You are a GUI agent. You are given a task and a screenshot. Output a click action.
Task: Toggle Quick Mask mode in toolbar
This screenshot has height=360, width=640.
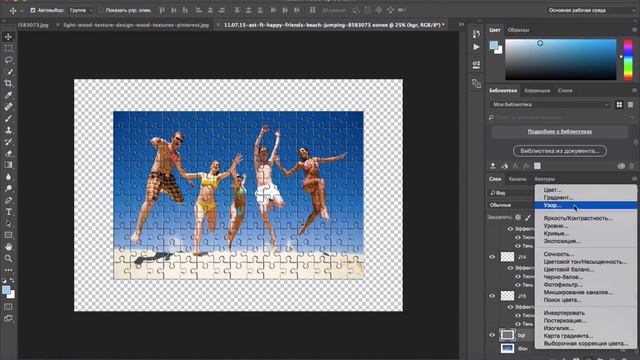coord(8,307)
